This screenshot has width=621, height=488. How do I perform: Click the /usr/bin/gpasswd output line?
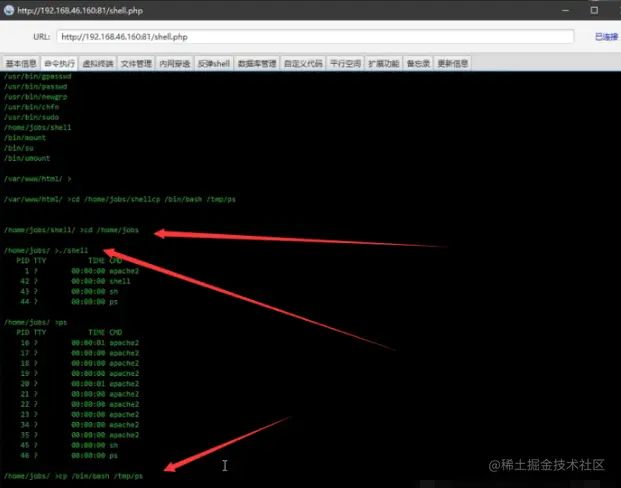coord(38,76)
